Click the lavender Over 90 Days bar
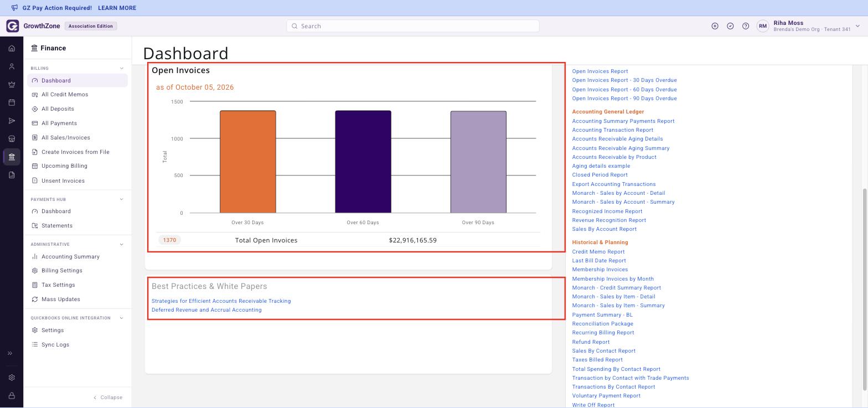868x408 pixels. [478, 162]
